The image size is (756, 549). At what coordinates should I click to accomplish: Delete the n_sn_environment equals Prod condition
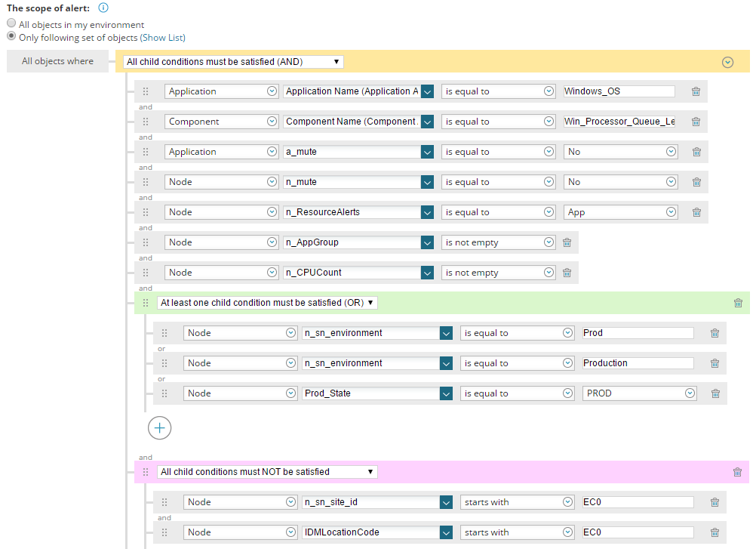(x=715, y=333)
